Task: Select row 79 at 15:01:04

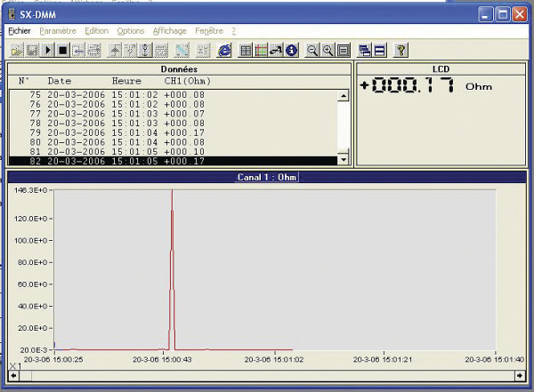Action: point(173,132)
